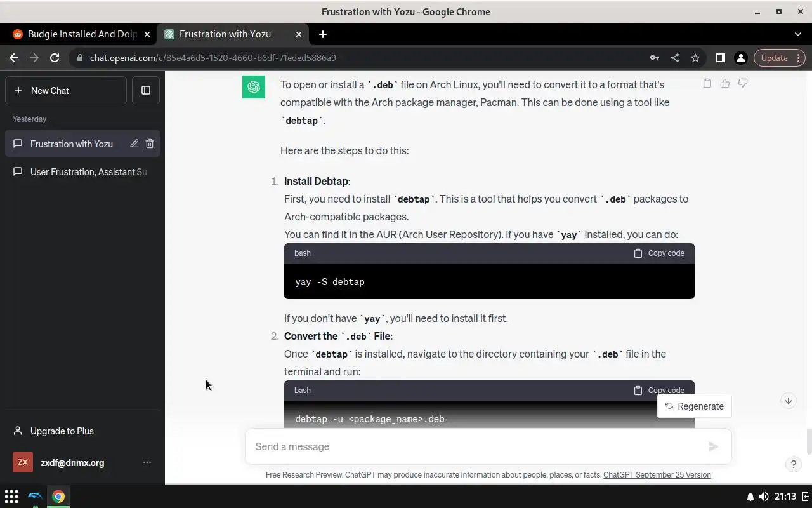Reload the current page

55,58
